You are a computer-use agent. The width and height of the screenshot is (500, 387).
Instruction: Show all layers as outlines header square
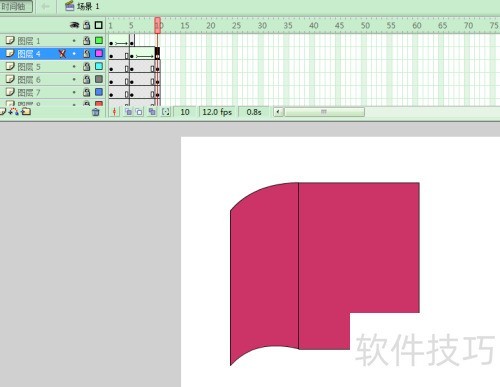[99, 25]
